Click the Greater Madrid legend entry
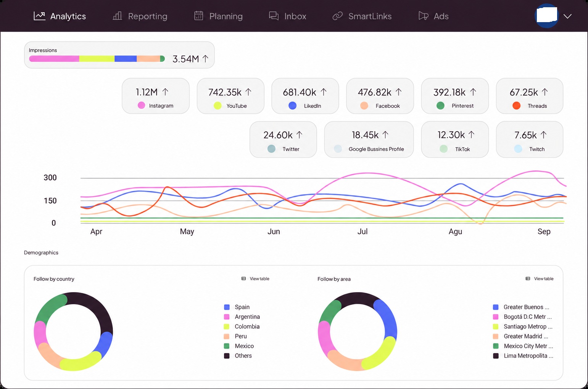This screenshot has height=389, width=588. pyautogui.click(x=521, y=336)
